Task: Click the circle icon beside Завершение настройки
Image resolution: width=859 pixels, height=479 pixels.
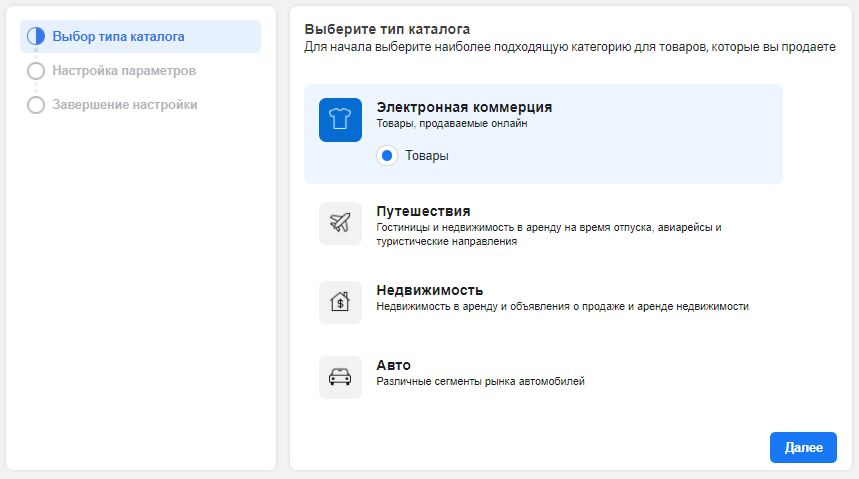Action: 36,105
